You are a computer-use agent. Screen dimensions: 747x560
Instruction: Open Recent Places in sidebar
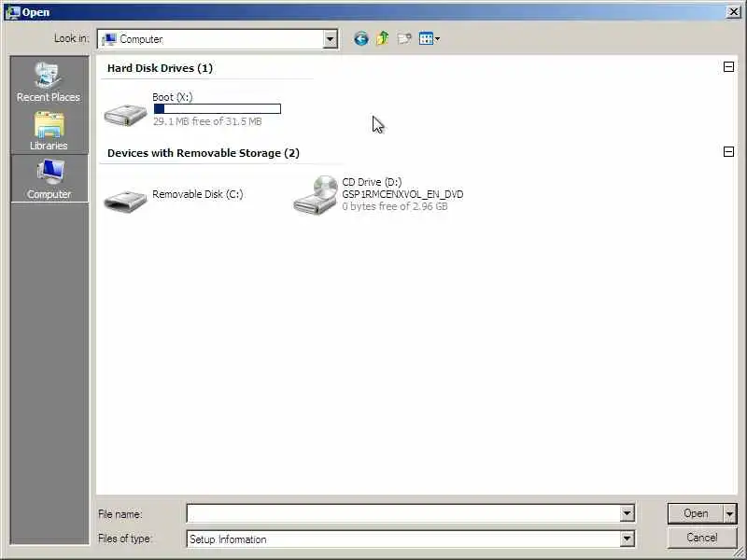(49, 81)
